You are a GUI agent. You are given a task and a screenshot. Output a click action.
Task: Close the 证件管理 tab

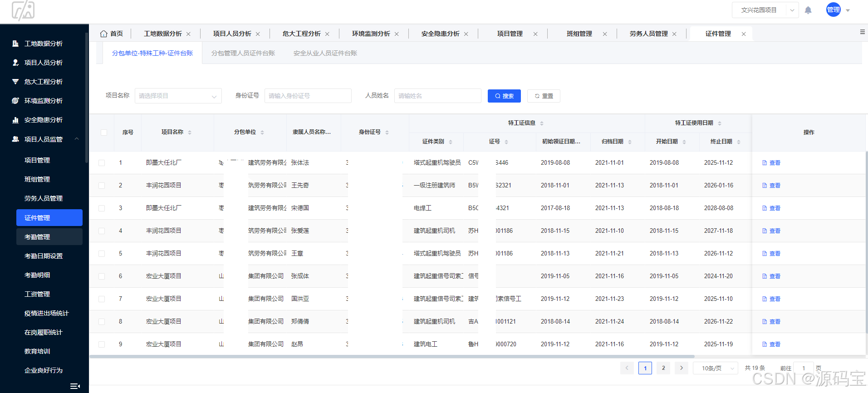(x=744, y=34)
